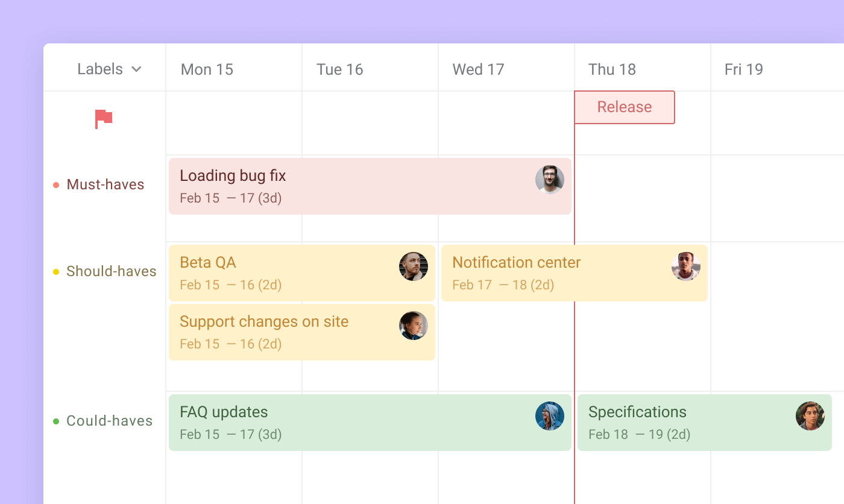Image resolution: width=844 pixels, height=504 pixels.
Task: Click the avatar on Support changes on site
Action: click(414, 326)
